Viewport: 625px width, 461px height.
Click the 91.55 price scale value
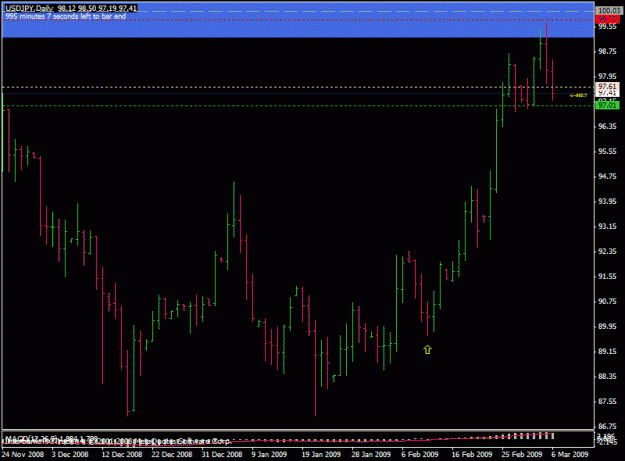click(607, 277)
